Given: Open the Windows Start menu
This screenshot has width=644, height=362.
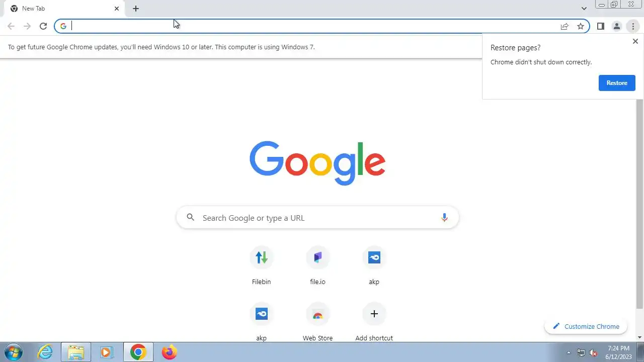Looking at the screenshot, I should coord(13,352).
